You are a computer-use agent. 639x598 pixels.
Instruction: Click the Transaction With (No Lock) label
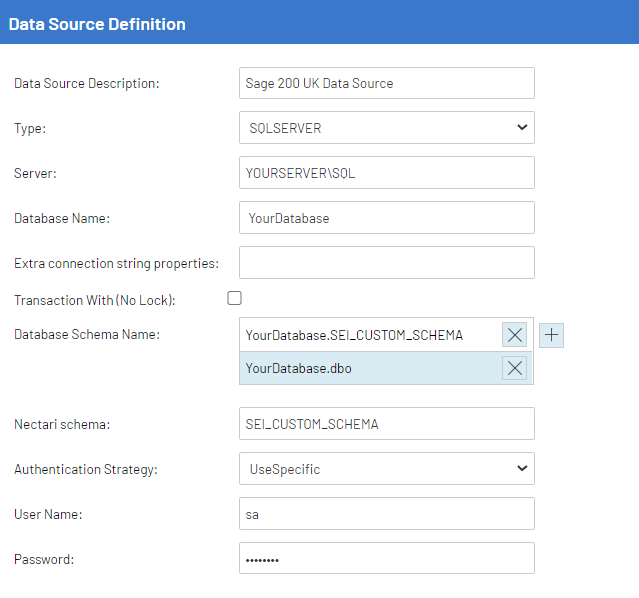pos(95,300)
